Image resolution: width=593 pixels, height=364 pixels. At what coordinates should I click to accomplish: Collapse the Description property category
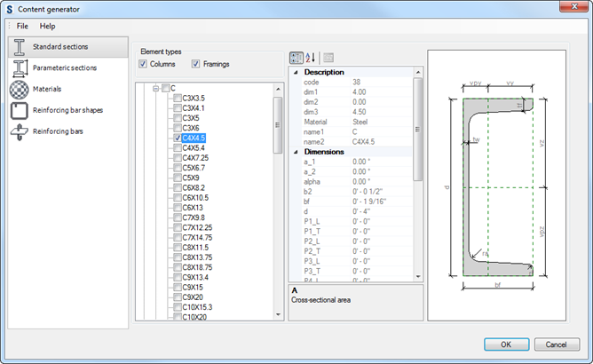pyautogui.click(x=296, y=72)
